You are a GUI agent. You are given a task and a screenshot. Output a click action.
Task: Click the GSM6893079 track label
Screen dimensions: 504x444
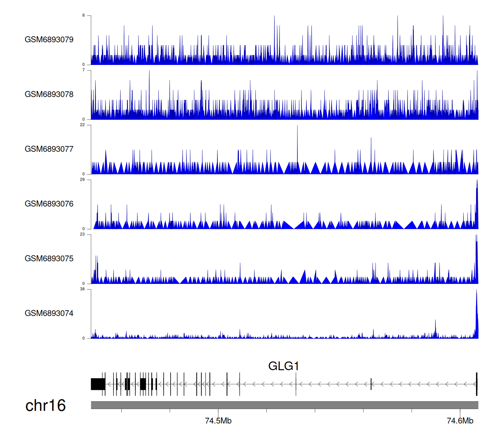[49, 40]
